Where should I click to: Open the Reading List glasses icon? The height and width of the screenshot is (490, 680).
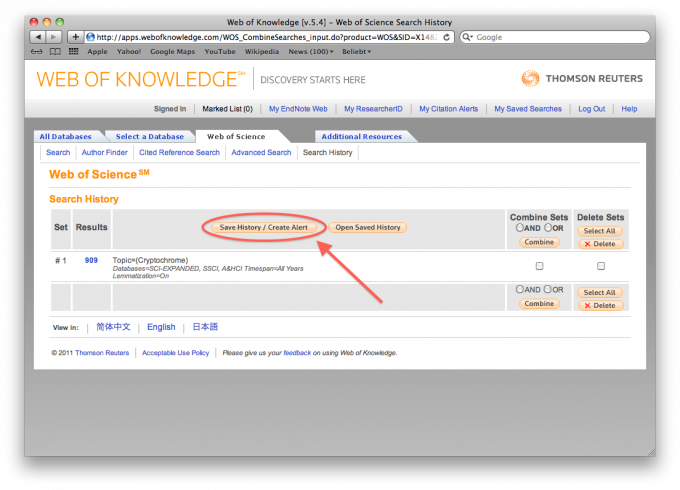37,52
